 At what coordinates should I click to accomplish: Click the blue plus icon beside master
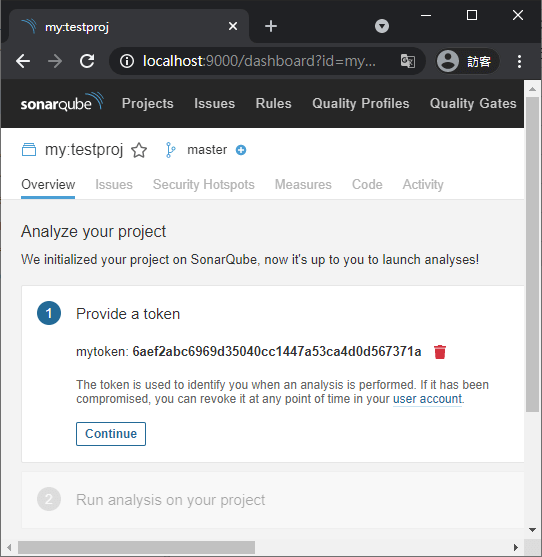click(x=241, y=150)
